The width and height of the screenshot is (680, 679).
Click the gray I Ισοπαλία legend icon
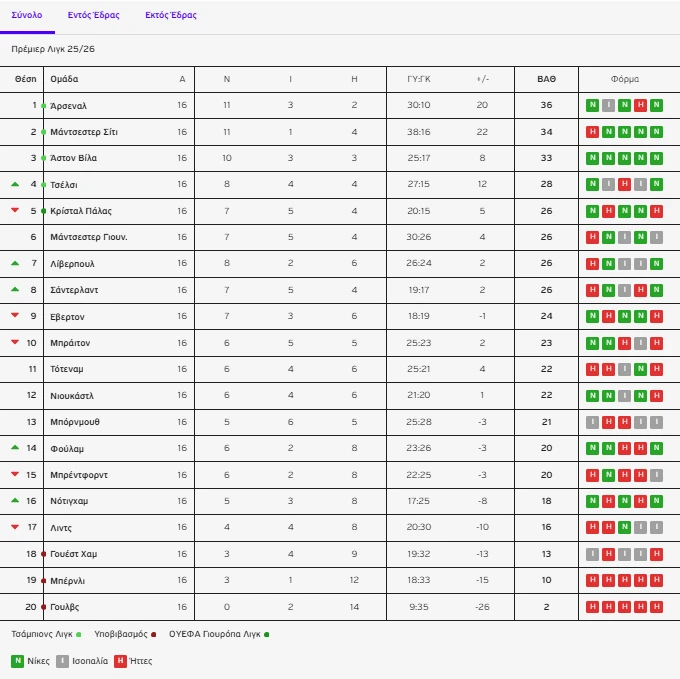click(62, 660)
